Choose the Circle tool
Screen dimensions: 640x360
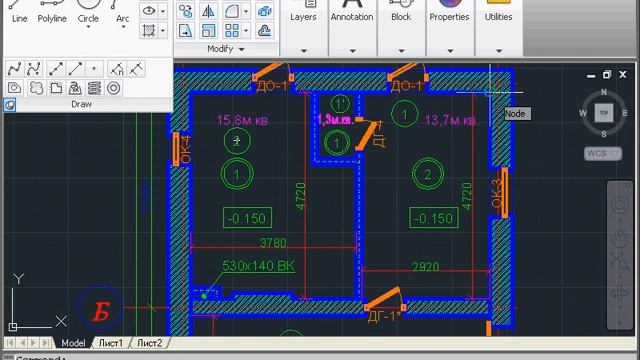coord(88,11)
